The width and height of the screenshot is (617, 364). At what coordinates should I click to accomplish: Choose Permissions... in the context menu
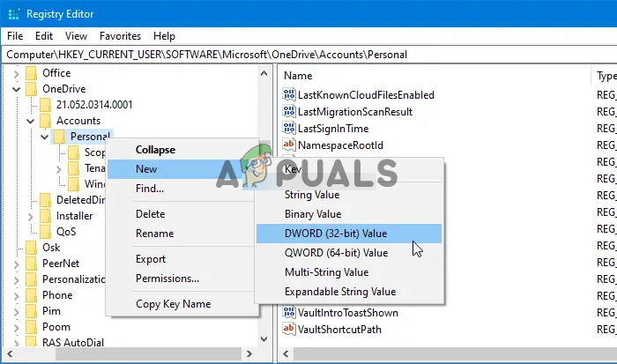point(182,279)
